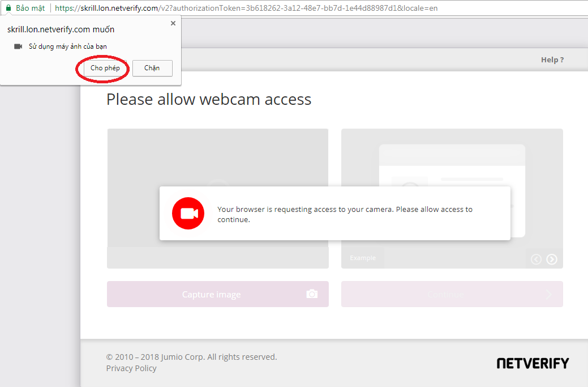Click the NETVERIFY logo in footer
The height and width of the screenshot is (387, 588).
533,363
